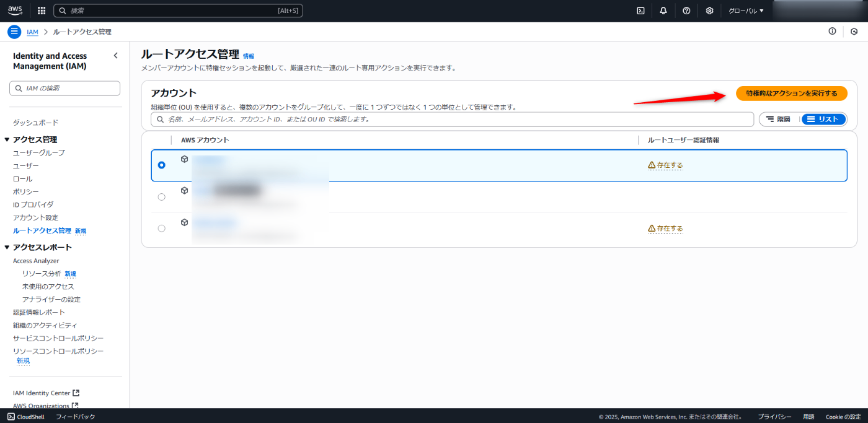Switch to リスト list view
Image resolution: width=868 pixels, height=423 pixels.
tap(823, 120)
